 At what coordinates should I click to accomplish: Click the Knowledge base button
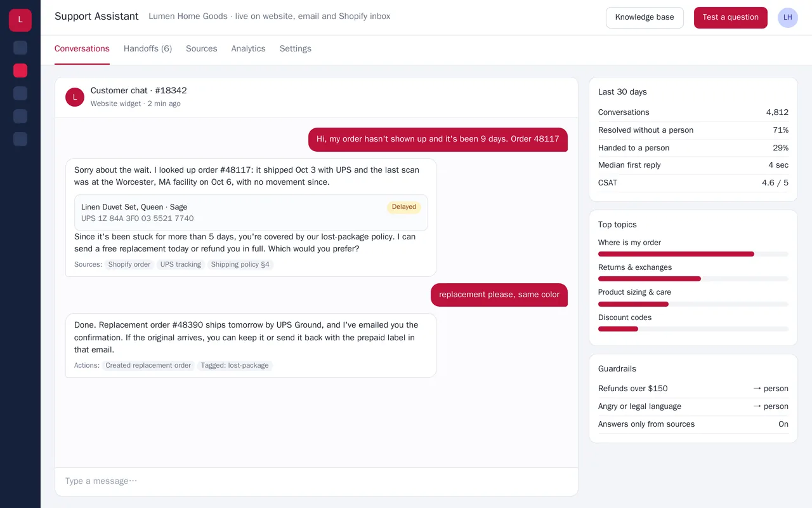click(645, 18)
